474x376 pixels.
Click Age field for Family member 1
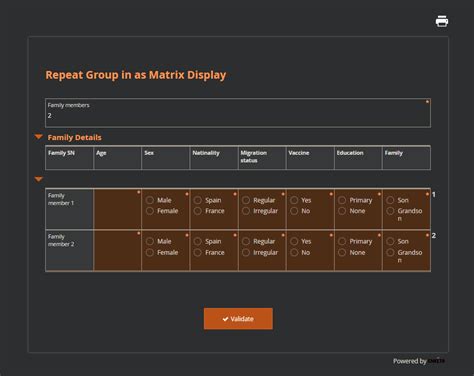pos(117,209)
